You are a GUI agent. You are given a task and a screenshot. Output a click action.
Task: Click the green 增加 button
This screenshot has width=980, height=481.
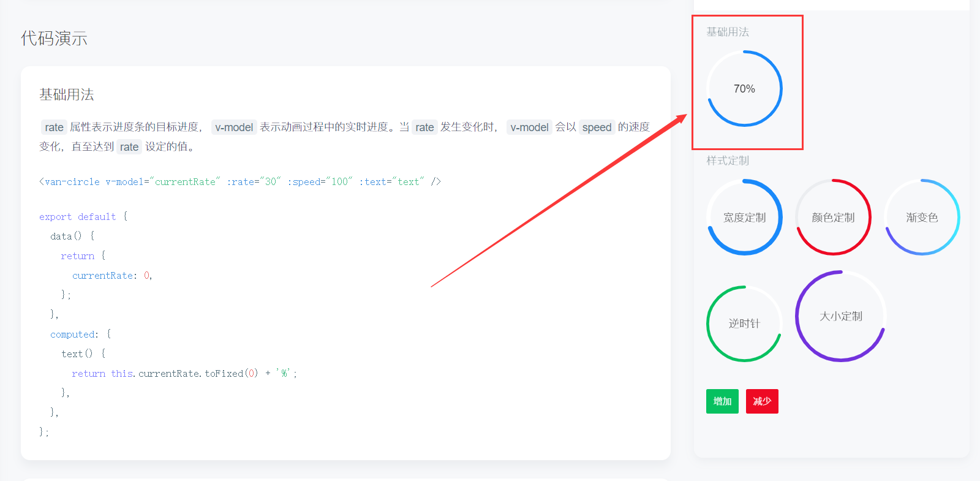click(722, 401)
